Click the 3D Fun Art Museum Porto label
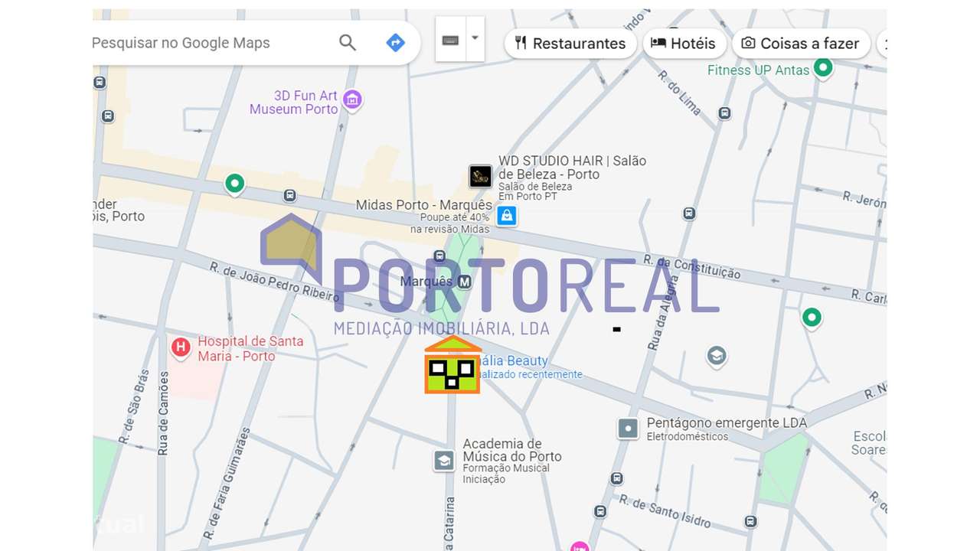Screen dimensions: 980x551 tap(294, 103)
